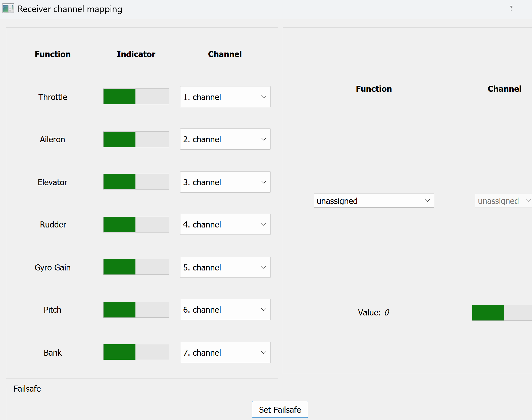Click the Value: 0 label
This screenshot has height=420, width=532.
[373, 312]
